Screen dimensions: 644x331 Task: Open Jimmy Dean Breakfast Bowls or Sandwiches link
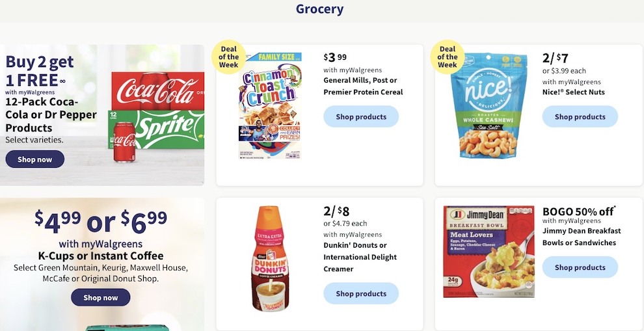(582, 237)
